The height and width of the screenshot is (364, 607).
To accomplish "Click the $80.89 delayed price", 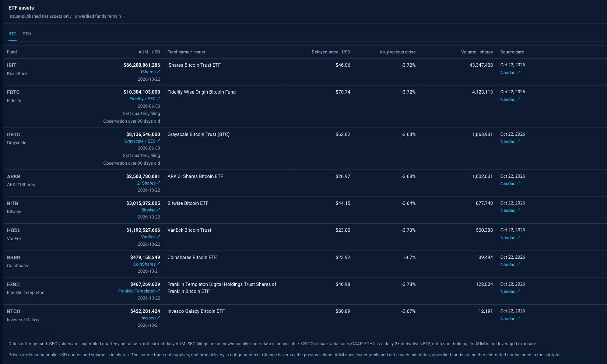I will pos(343,311).
